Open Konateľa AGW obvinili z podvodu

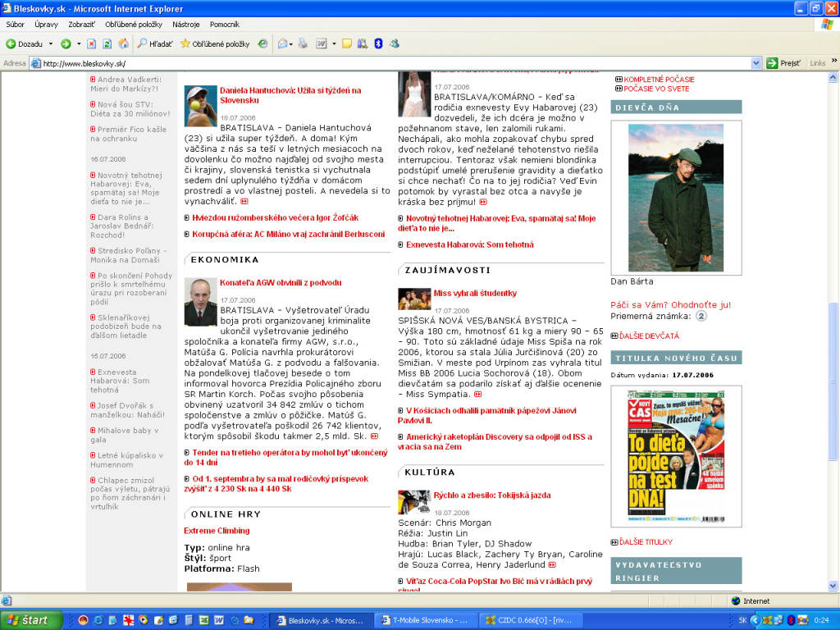[281, 283]
